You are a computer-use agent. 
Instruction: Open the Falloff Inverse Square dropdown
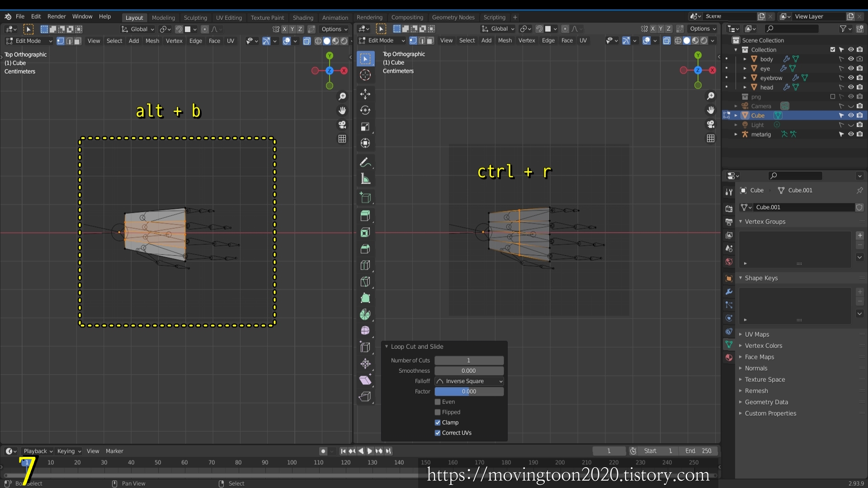[x=469, y=381]
